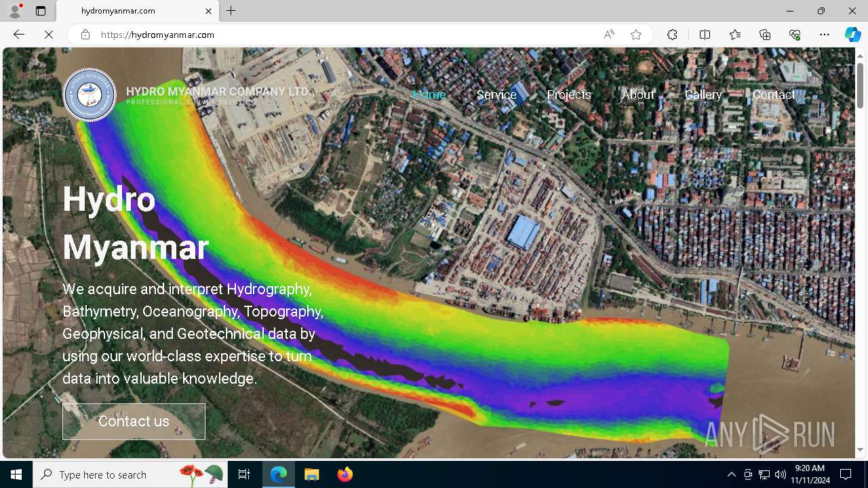Add this page to favorites star

pyautogui.click(x=636, y=35)
